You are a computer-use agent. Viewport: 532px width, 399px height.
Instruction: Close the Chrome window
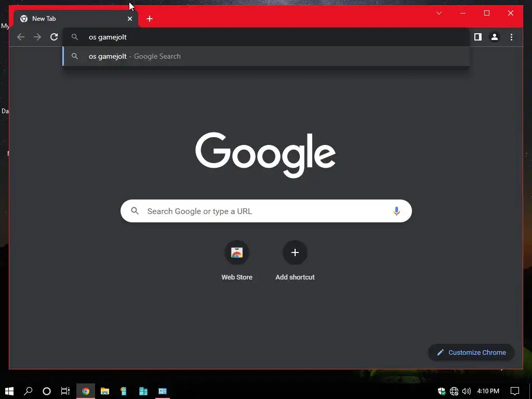tap(510, 13)
